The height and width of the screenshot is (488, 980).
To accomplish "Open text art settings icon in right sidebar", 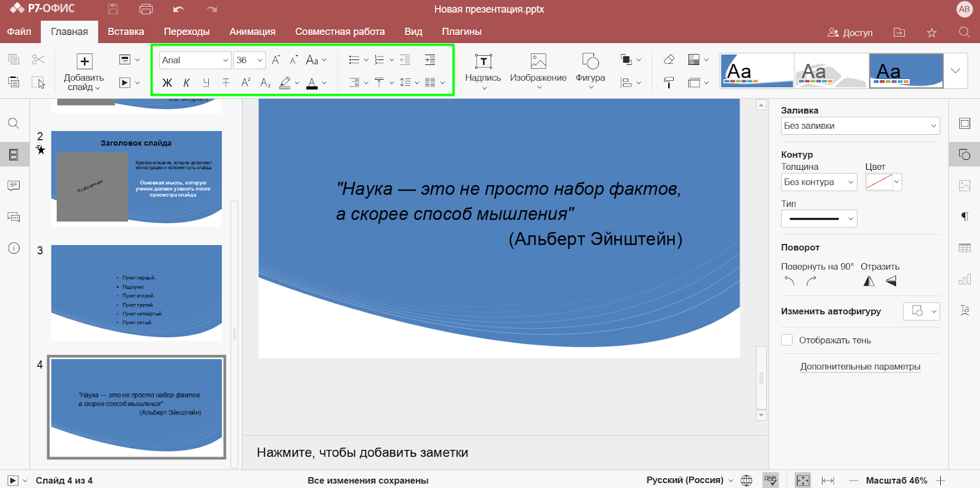I will pyautogui.click(x=965, y=310).
